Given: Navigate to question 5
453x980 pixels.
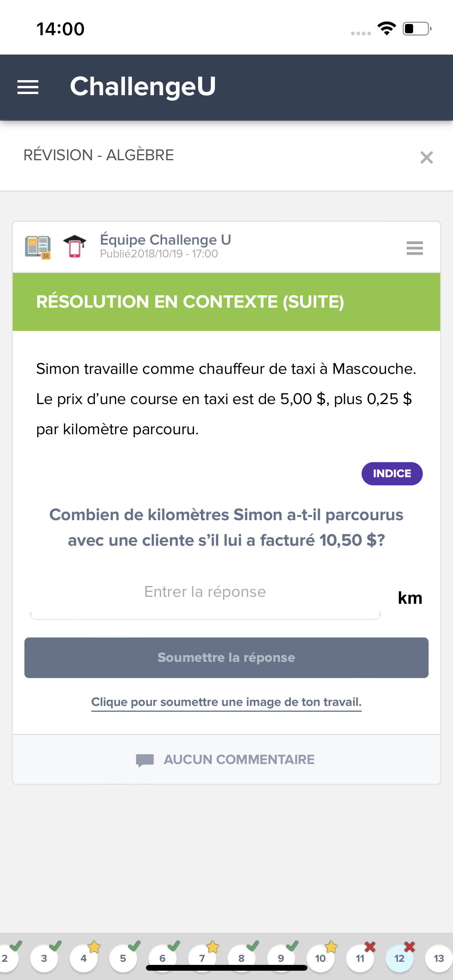Looking at the screenshot, I should [123, 958].
